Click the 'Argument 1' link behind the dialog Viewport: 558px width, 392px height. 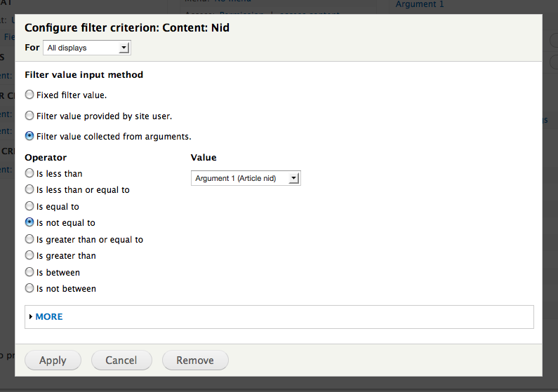tap(420, 5)
